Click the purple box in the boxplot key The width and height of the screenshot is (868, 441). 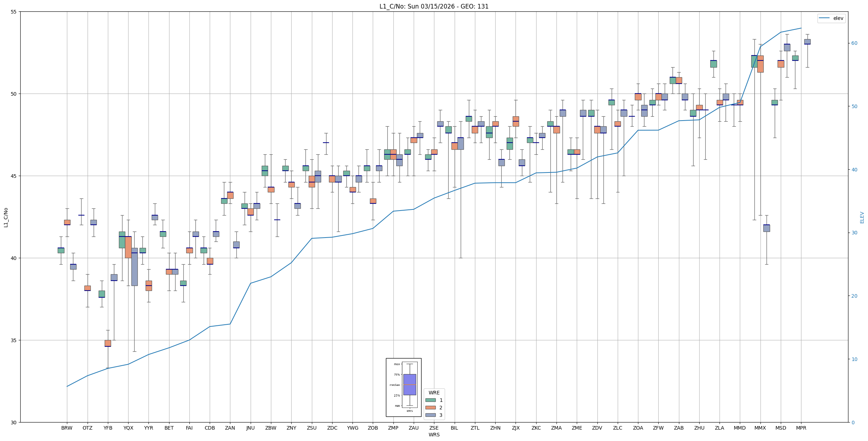click(409, 384)
